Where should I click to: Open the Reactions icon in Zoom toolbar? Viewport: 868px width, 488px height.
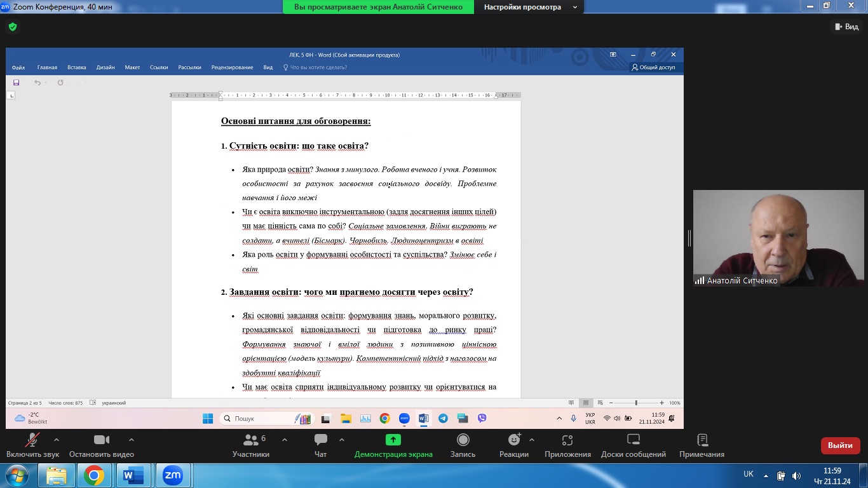coord(514,440)
